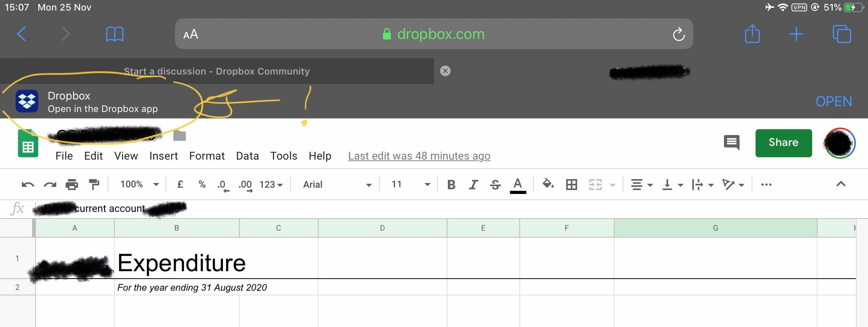This screenshot has width=868, height=327.
Task: Reload the dropbox.com page
Action: pyautogui.click(x=679, y=34)
